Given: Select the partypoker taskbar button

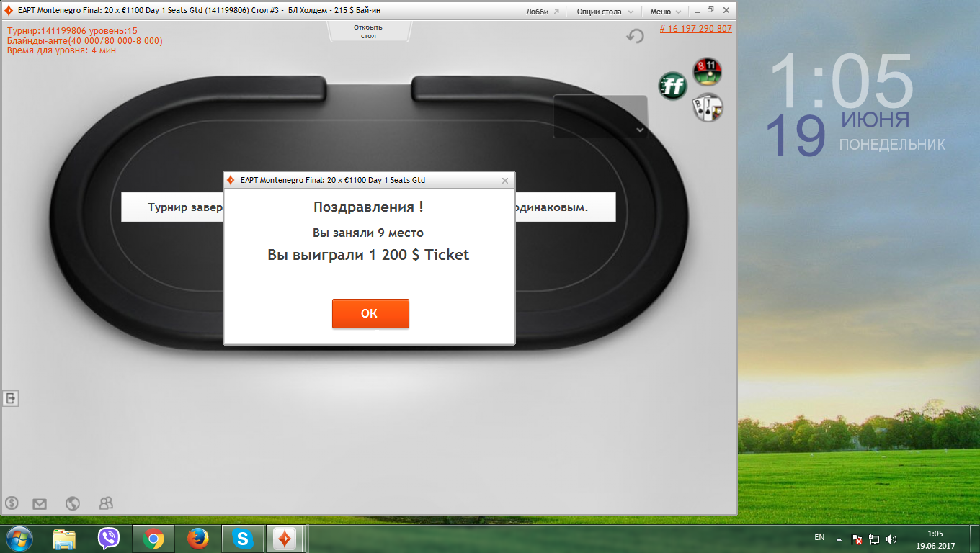Looking at the screenshot, I should tap(285, 539).
